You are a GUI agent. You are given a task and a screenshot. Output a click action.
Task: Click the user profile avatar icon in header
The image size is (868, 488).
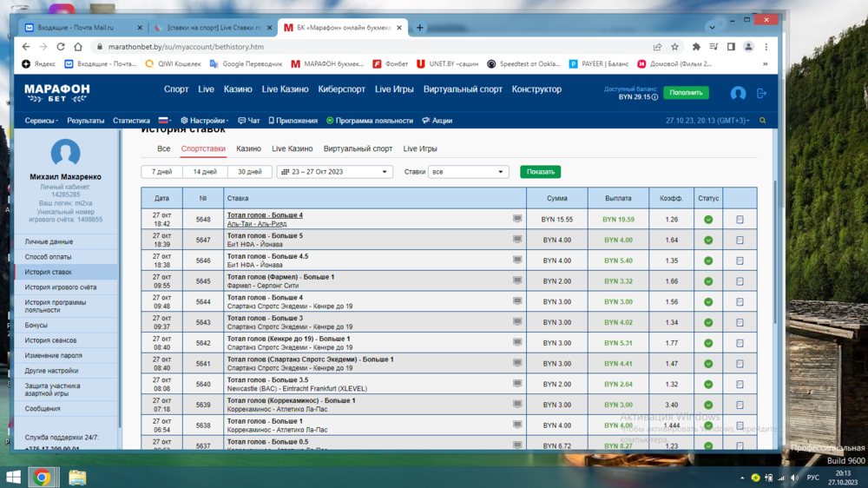click(738, 93)
